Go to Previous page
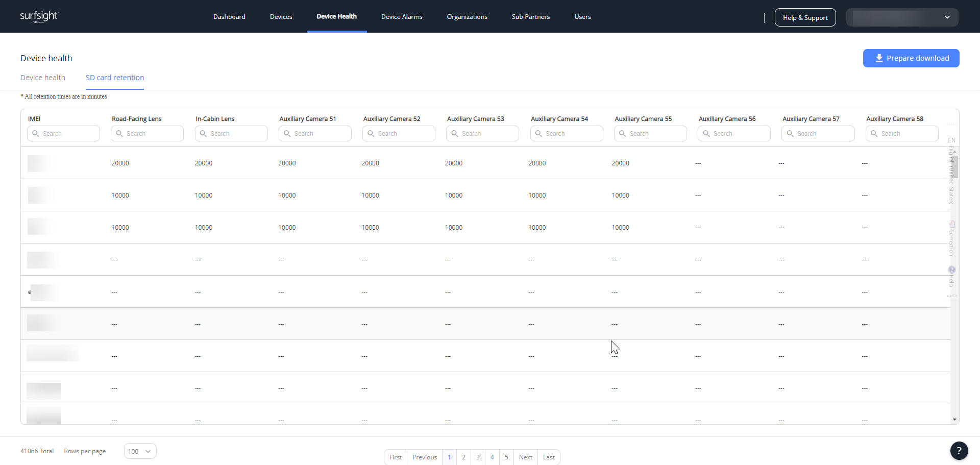The width and height of the screenshot is (980, 465). point(425,457)
